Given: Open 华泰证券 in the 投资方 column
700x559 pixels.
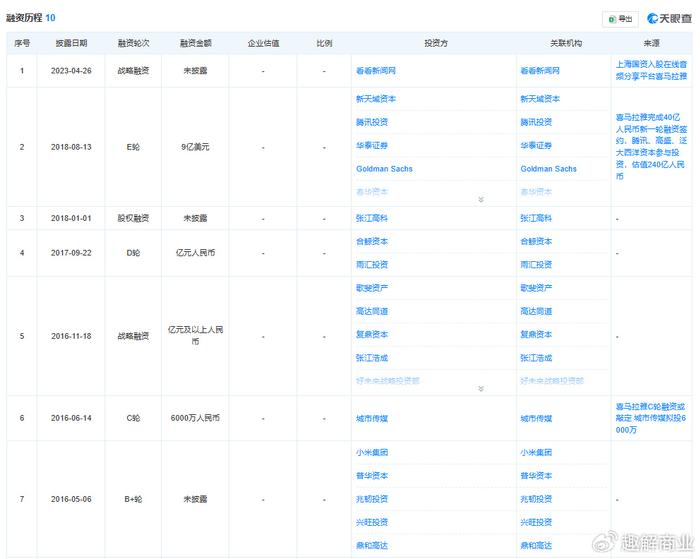Looking at the screenshot, I should click(372, 145).
